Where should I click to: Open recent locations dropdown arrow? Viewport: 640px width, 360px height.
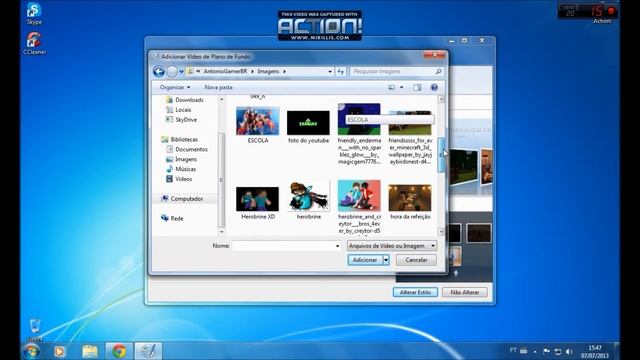click(181, 72)
